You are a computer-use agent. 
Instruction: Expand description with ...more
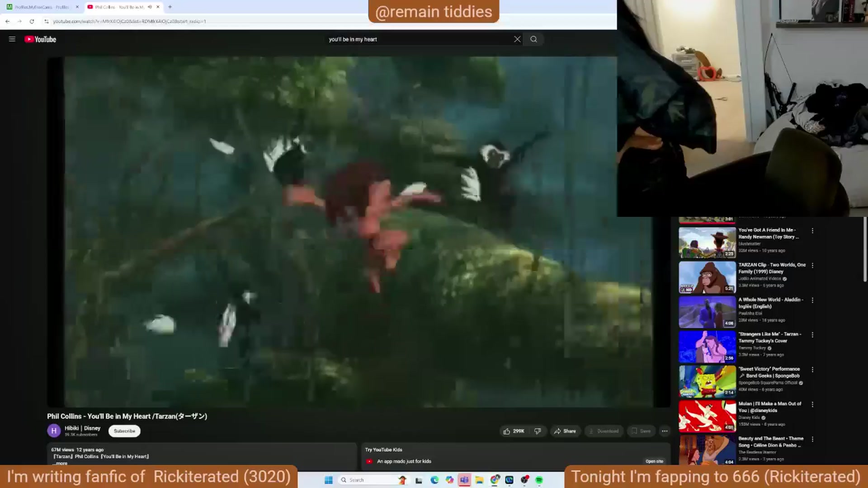61,463
